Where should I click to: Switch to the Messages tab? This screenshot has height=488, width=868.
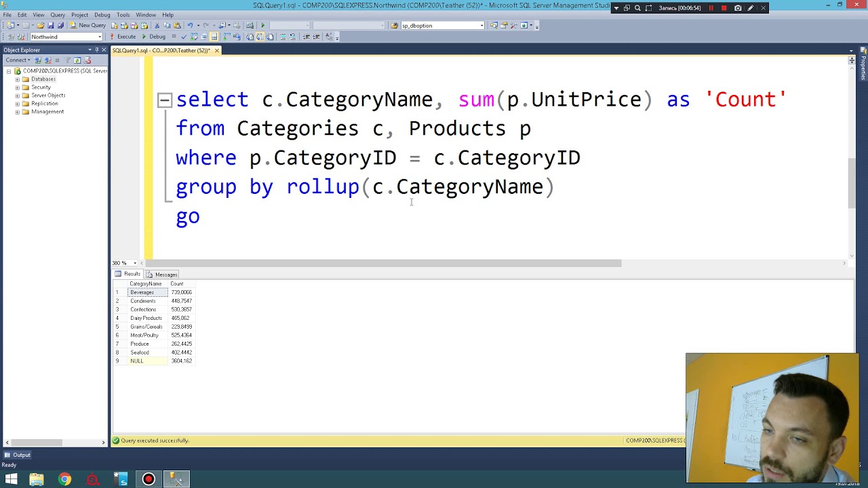pos(162,274)
